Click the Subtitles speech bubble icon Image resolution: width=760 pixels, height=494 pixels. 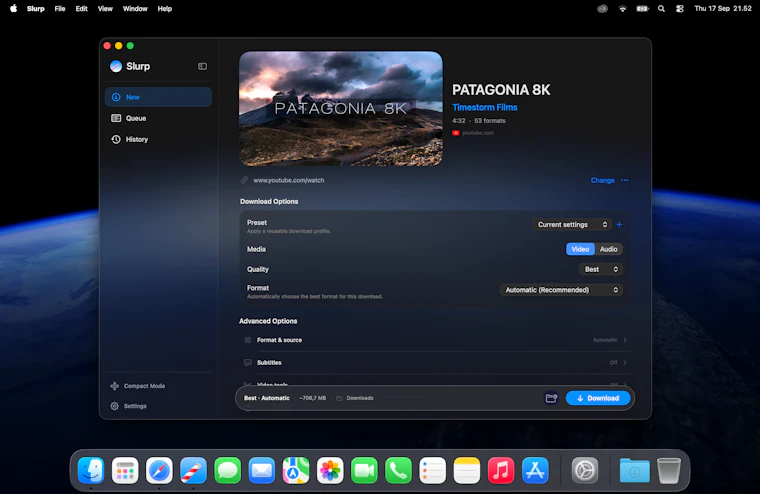coord(248,363)
